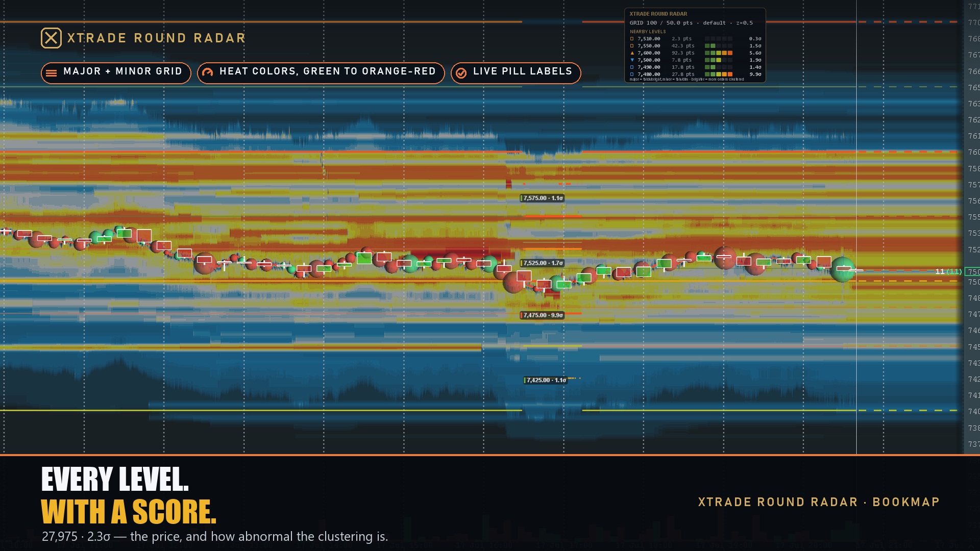Click the orange square marker beside 7,510.00
Viewport: 980px width, 551px height.
(x=632, y=39)
